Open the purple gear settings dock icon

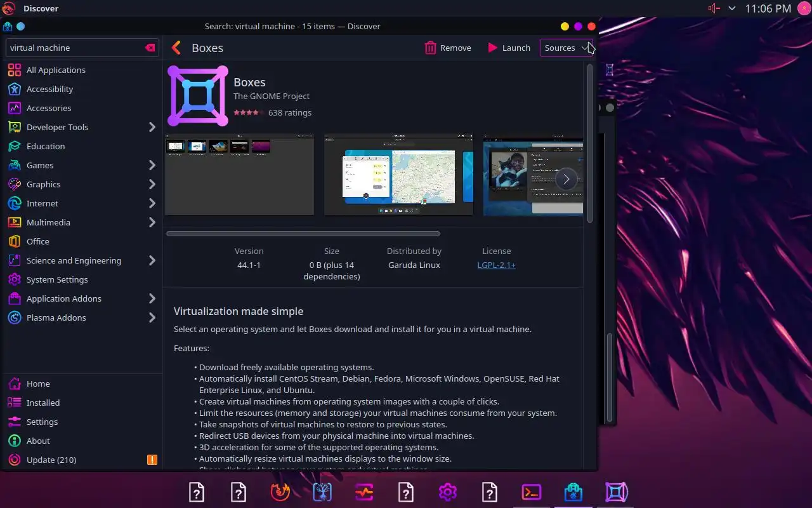[x=448, y=492]
